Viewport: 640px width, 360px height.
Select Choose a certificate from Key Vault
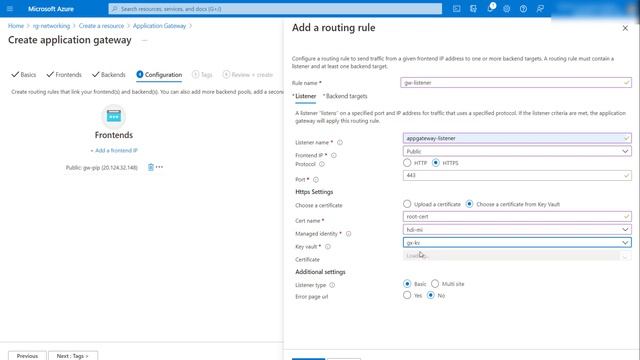469,204
